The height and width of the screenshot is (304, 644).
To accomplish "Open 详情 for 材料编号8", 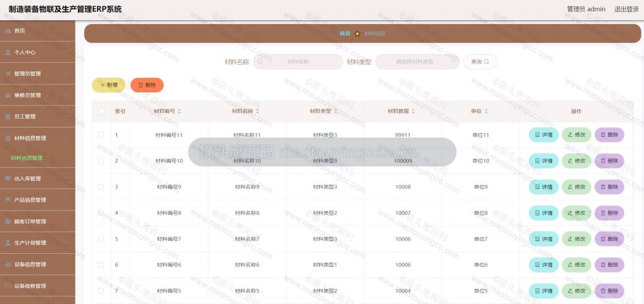I will click(543, 213).
